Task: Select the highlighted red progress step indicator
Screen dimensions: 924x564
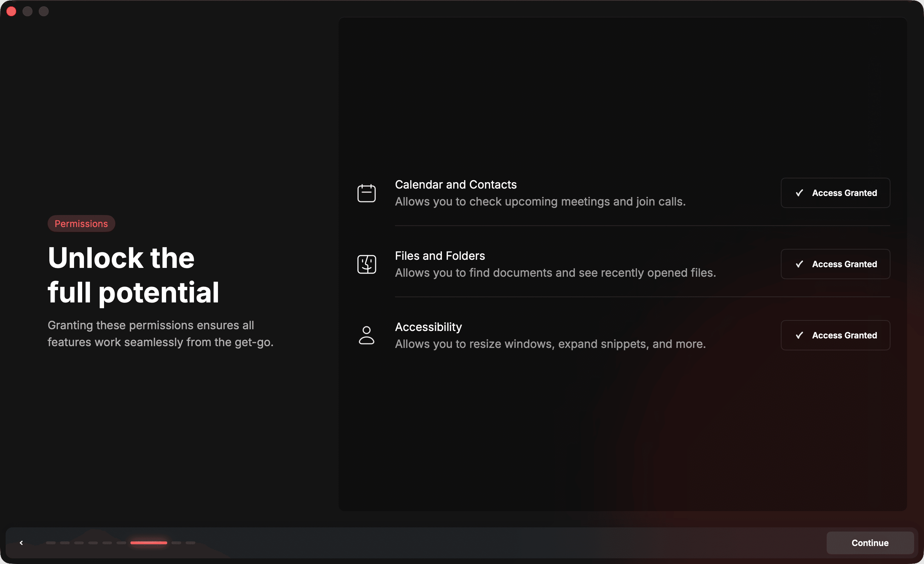Action: [148, 542]
